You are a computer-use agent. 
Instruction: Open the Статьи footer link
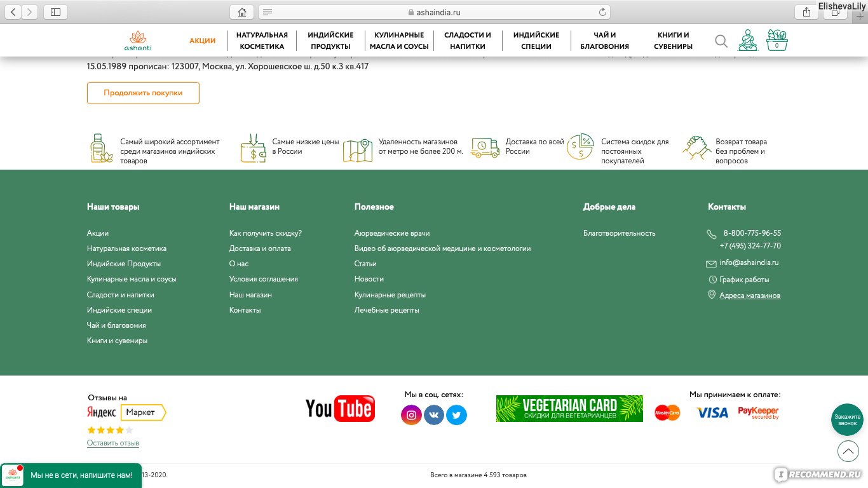365,264
